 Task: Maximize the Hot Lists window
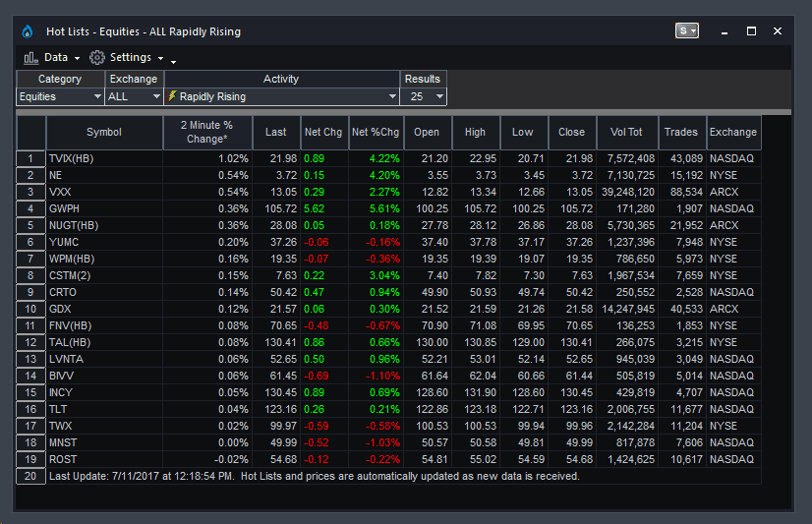tap(751, 31)
